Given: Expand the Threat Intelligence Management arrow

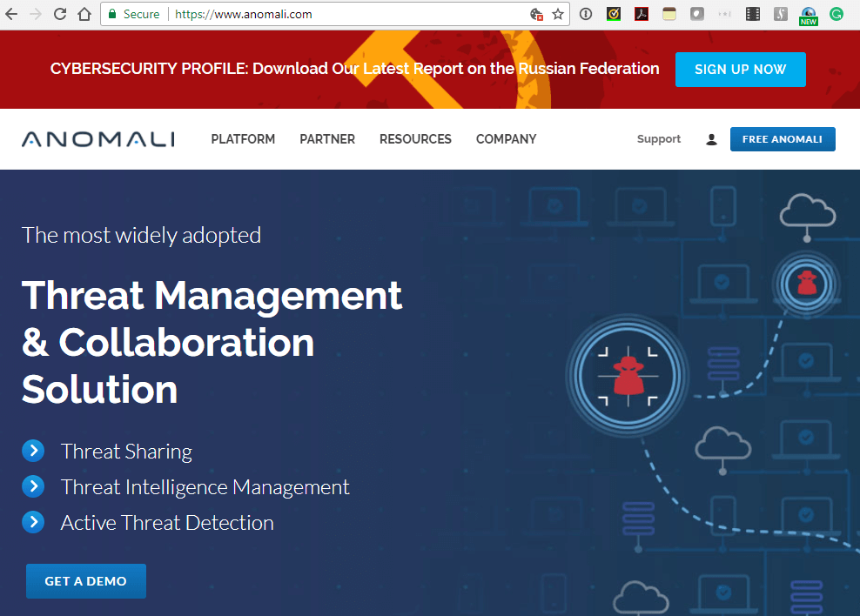Looking at the screenshot, I should click(33, 486).
